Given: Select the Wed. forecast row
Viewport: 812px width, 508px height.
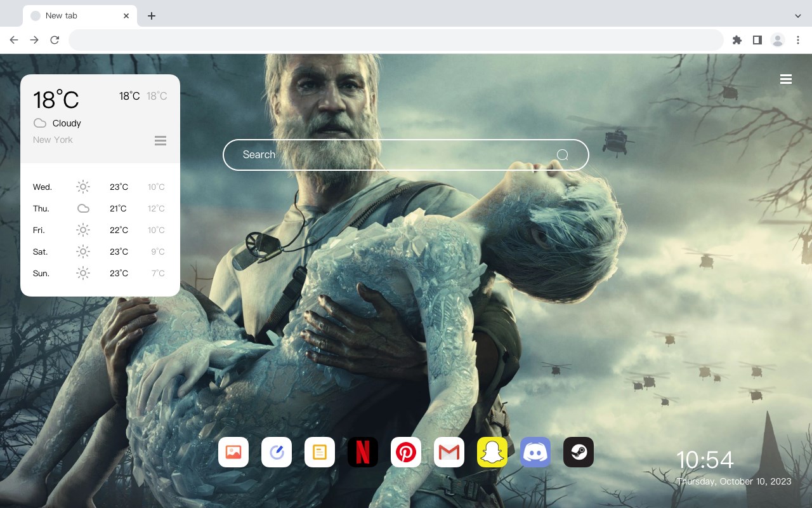Looking at the screenshot, I should [100, 187].
